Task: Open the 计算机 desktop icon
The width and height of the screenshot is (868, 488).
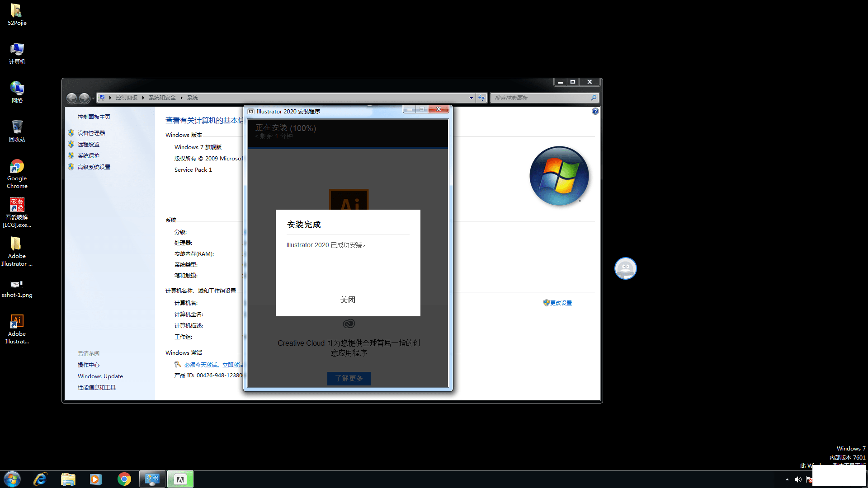Action: (17, 54)
